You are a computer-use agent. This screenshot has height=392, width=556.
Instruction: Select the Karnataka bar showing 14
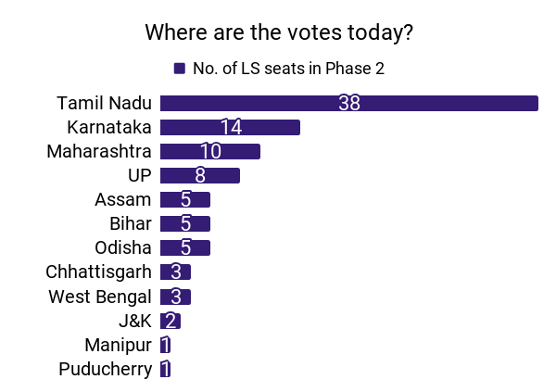coord(230,127)
